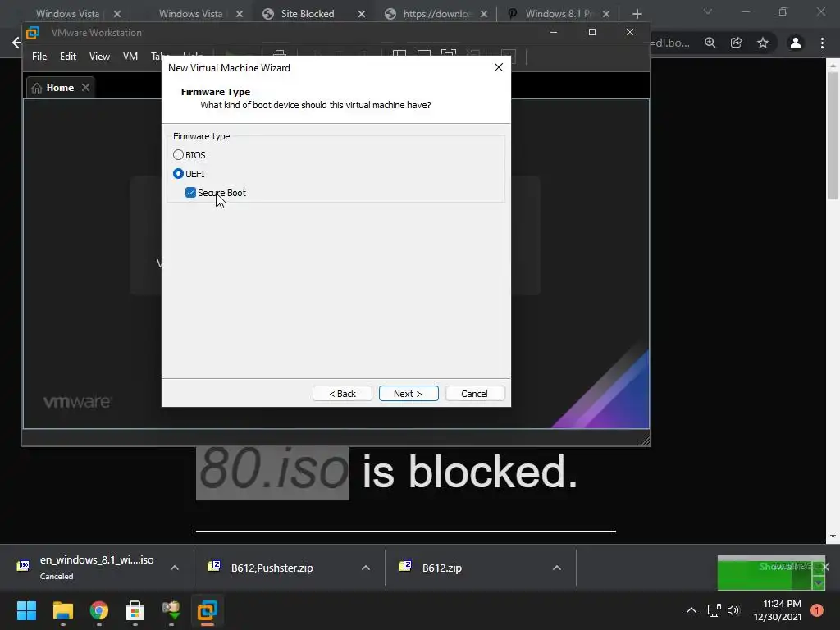Expand options for B612.zip download
Viewport: 840px width, 630px height.
point(557,568)
